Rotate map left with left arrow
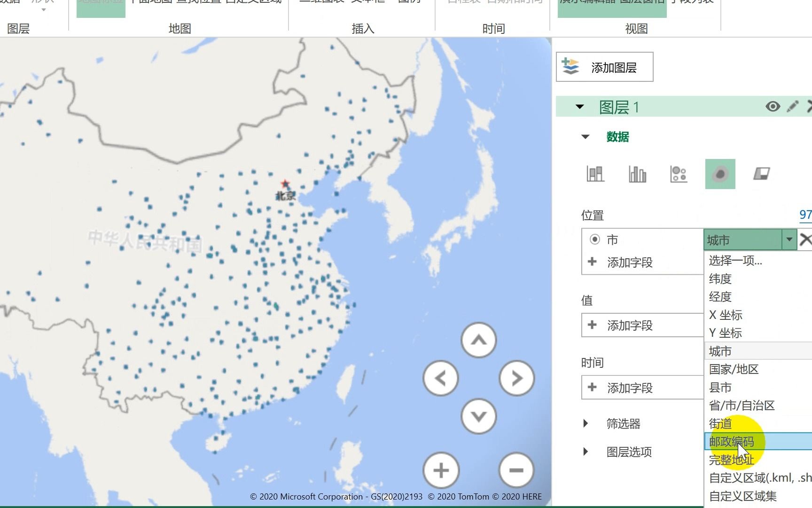This screenshot has height=508, width=812. coord(440,378)
